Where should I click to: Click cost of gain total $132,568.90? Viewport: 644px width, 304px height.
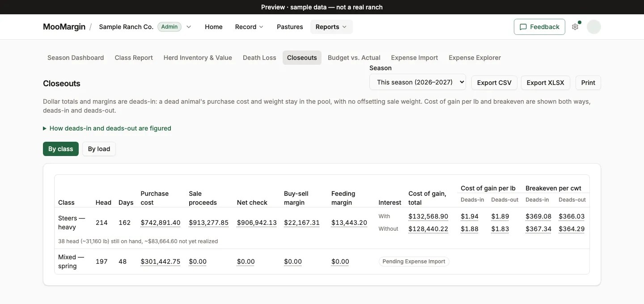pyautogui.click(x=428, y=216)
